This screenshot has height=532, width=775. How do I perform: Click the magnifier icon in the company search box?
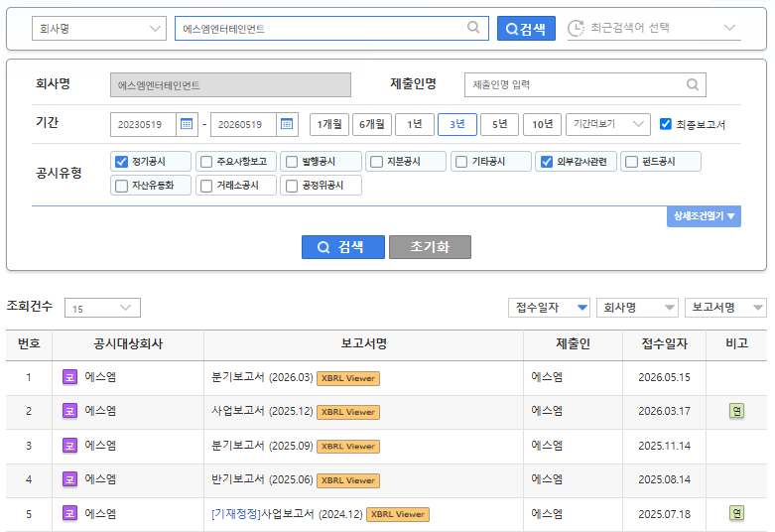coord(473,27)
